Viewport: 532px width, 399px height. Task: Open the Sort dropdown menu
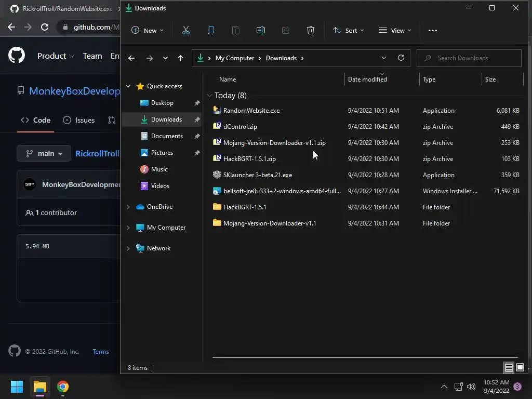click(349, 31)
